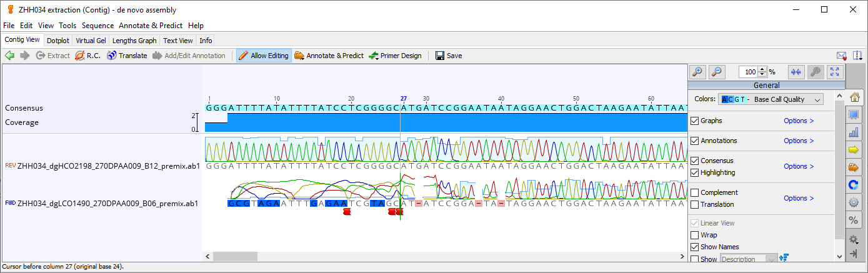Open the View menu

[46, 26]
